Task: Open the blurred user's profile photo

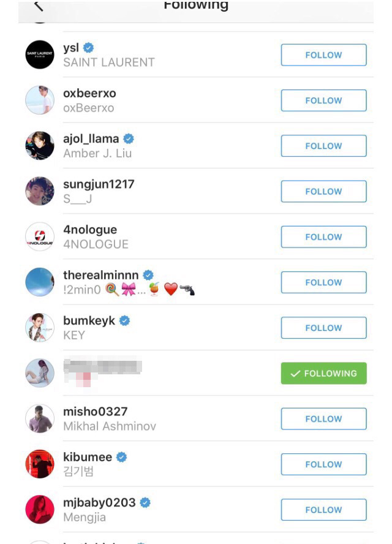Action: point(40,373)
